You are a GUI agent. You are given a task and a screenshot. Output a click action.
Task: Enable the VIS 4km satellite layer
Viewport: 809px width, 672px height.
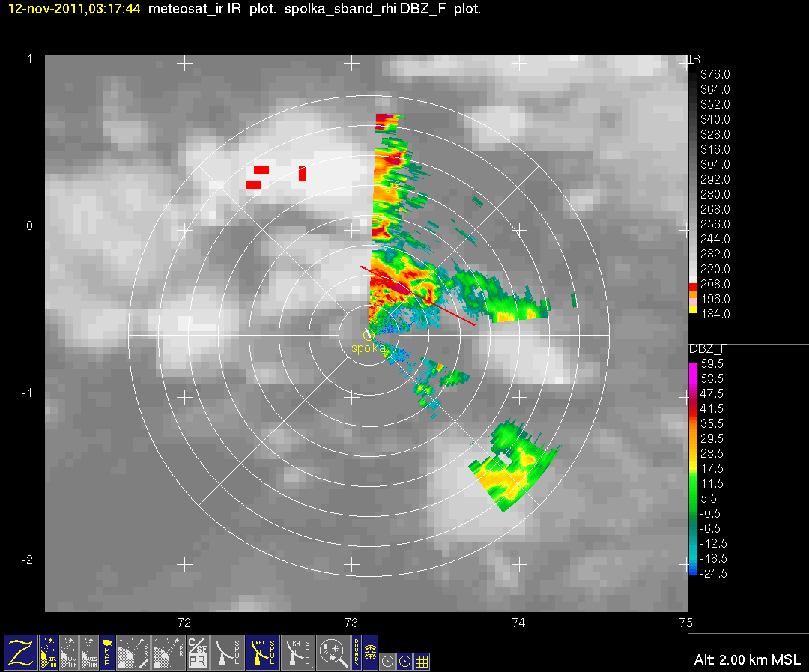[x=88, y=653]
